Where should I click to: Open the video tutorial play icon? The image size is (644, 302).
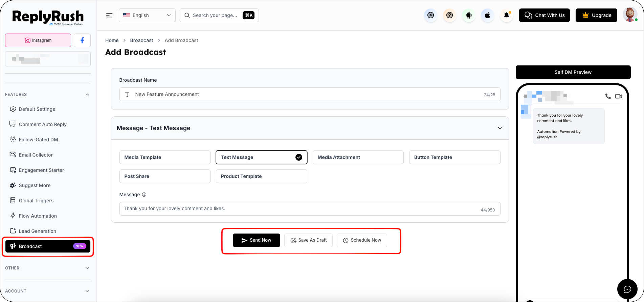click(x=430, y=15)
